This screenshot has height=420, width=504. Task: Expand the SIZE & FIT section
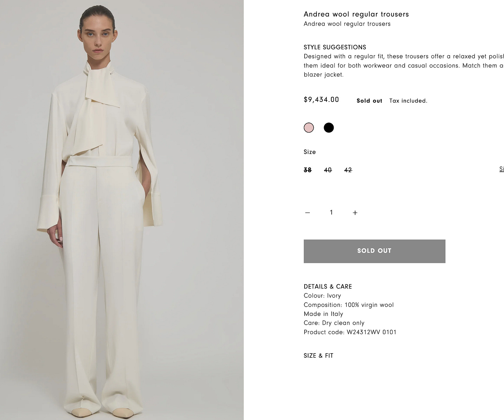(318, 356)
